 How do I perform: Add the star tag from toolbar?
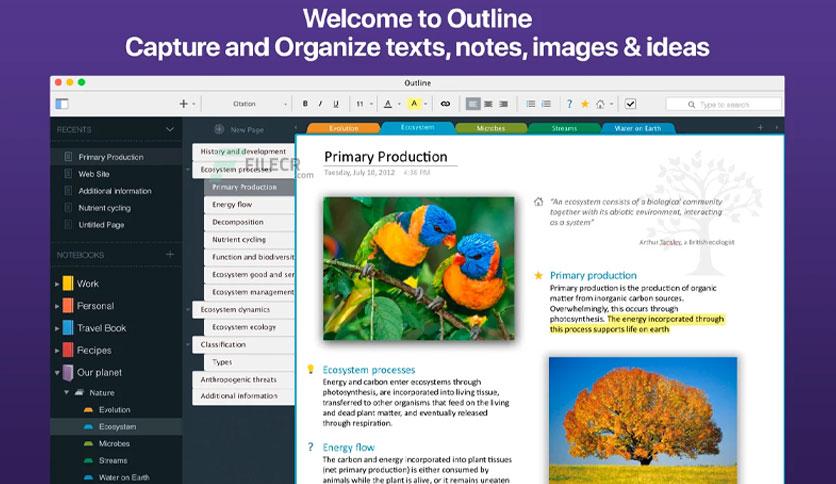click(x=585, y=104)
